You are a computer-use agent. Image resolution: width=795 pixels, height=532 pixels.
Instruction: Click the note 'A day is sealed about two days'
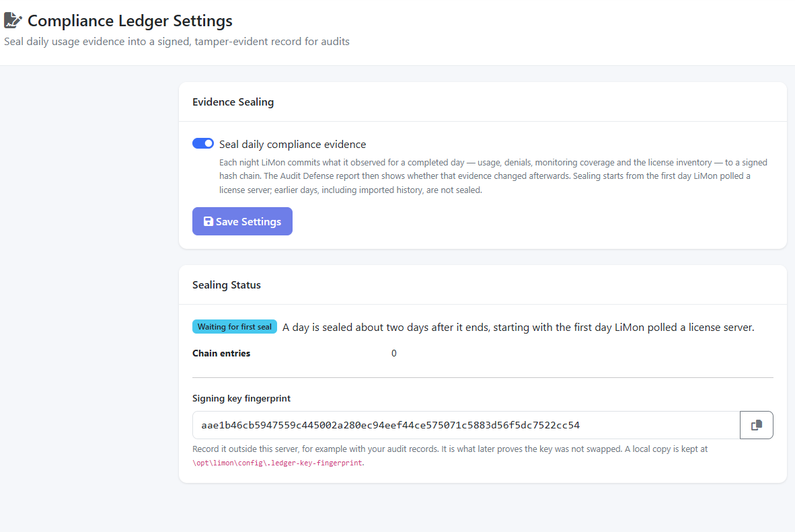[x=518, y=327]
